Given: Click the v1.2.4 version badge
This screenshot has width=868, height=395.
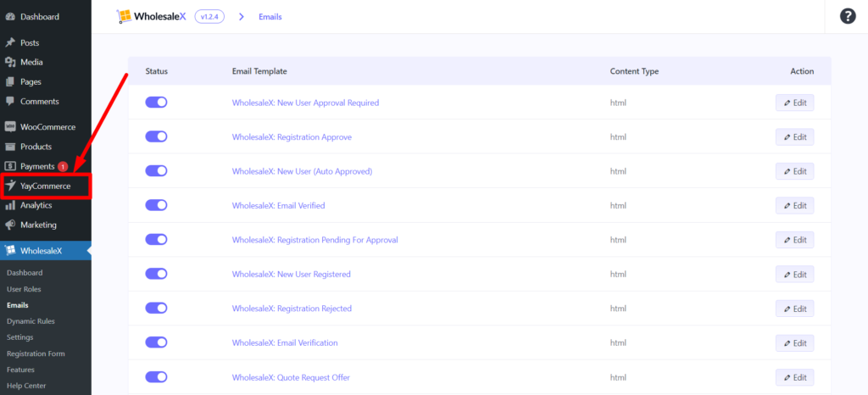Looking at the screenshot, I should 209,17.
